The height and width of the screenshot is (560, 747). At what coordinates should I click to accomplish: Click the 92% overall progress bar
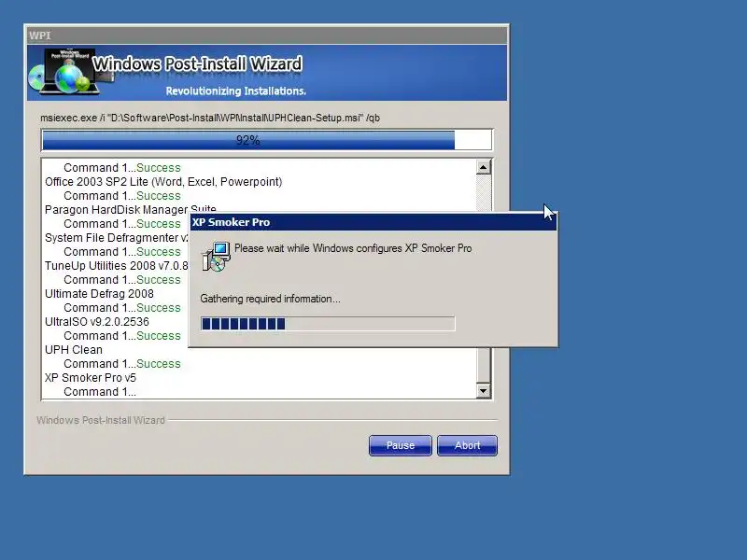267,141
